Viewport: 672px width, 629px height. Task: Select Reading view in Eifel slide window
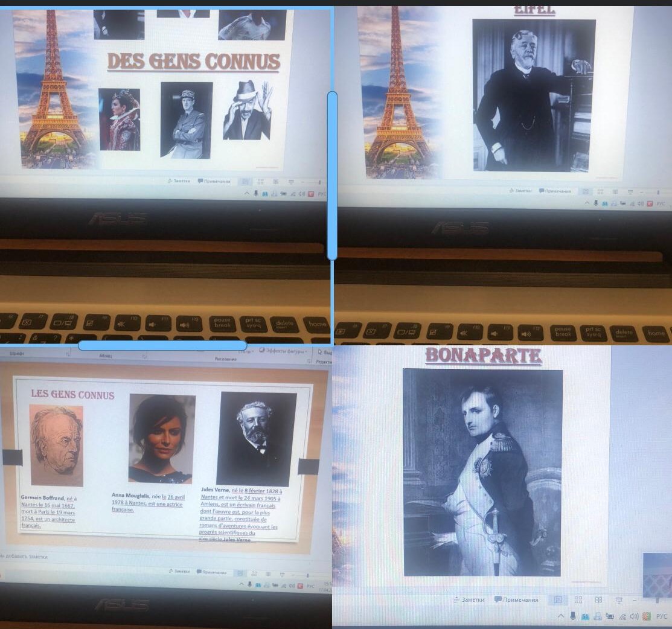tap(615, 191)
